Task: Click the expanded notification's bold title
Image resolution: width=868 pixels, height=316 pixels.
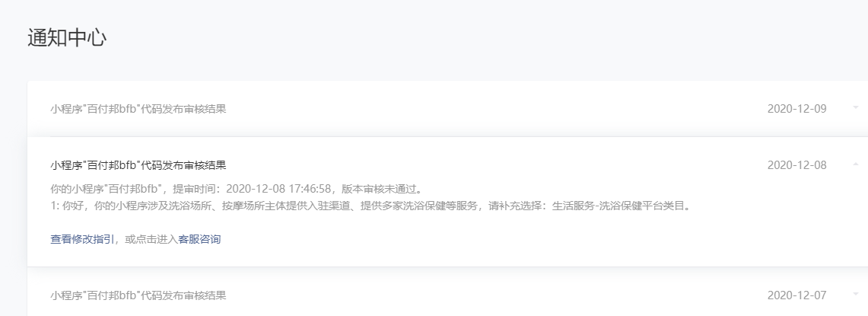Action: pos(138,165)
